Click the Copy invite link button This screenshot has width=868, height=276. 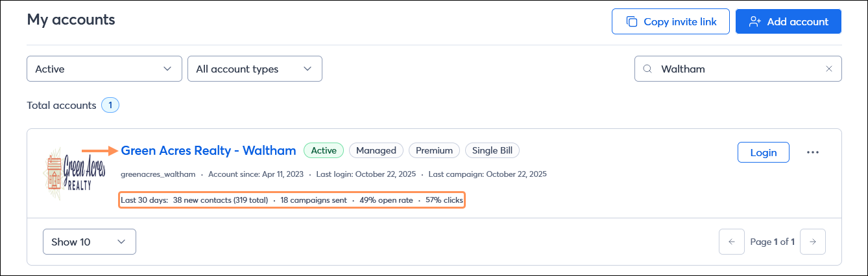pos(670,21)
